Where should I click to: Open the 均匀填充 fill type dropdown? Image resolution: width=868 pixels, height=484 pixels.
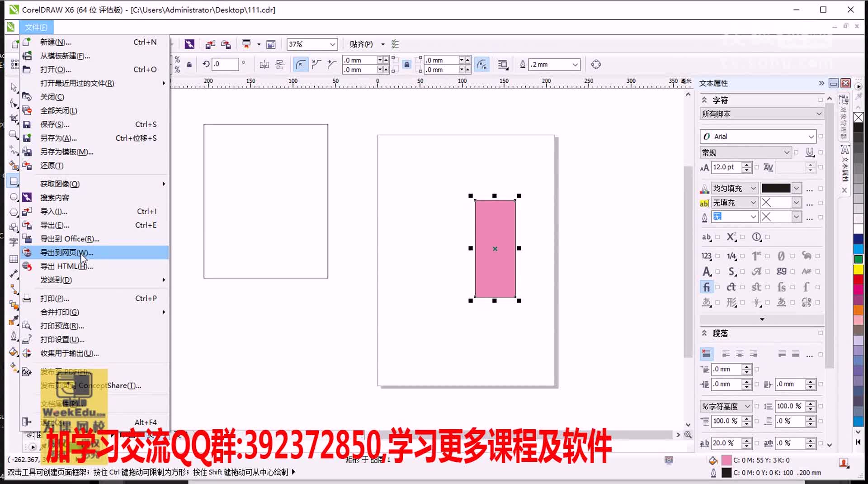tap(753, 188)
